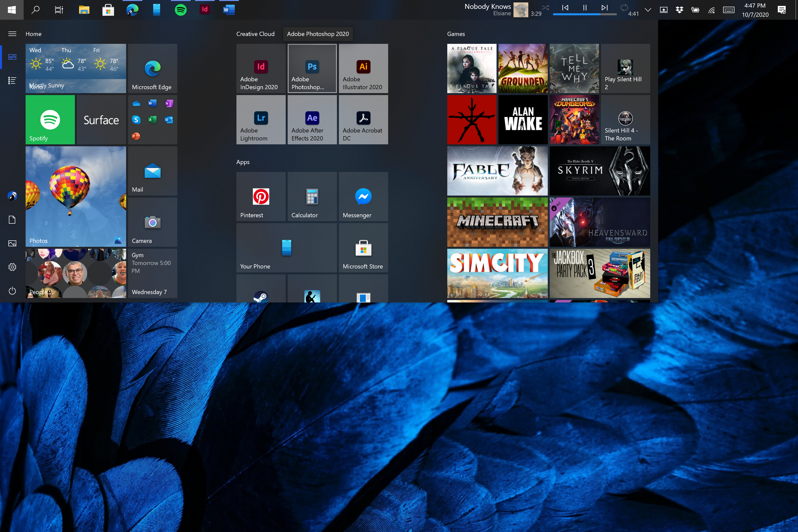798x532 pixels.
Task: Open the Weather forecast tile
Action: click(x=76, y=68)
